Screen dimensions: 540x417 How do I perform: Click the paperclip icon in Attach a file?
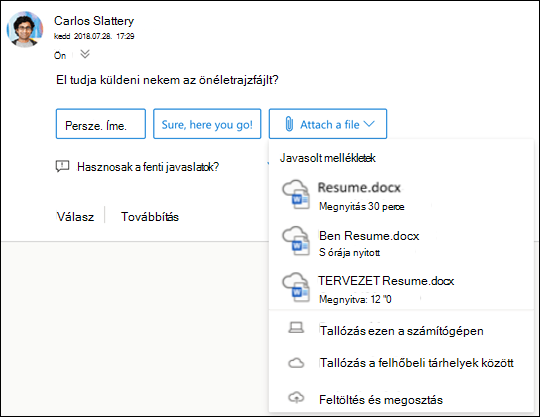tap(289, 124)
